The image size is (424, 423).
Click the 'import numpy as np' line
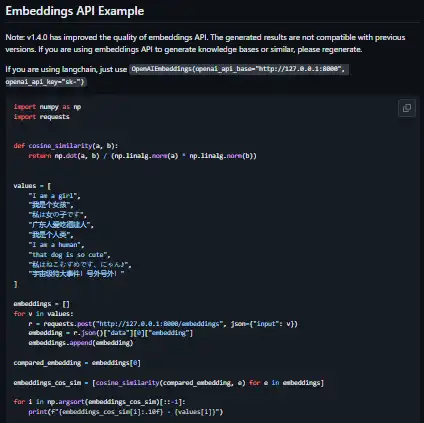click(x=47, y=107)
